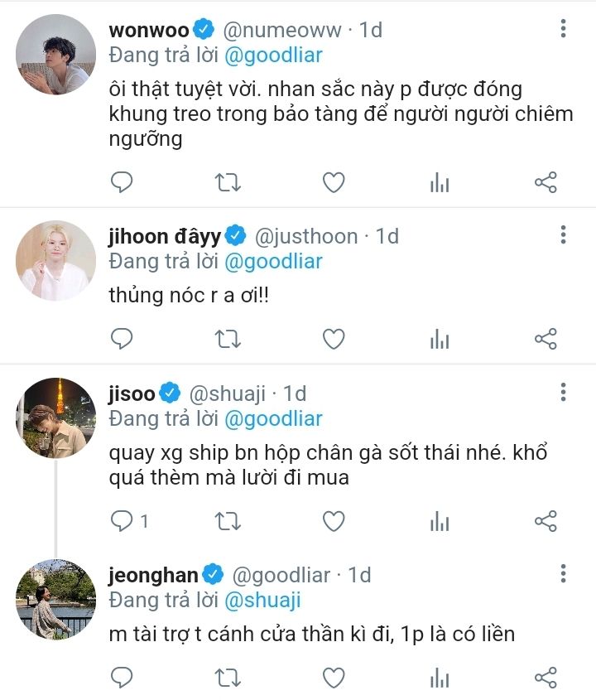View analytics for jisoo's tweet
The image size is (596, 700).
click(x=439, y=521)
